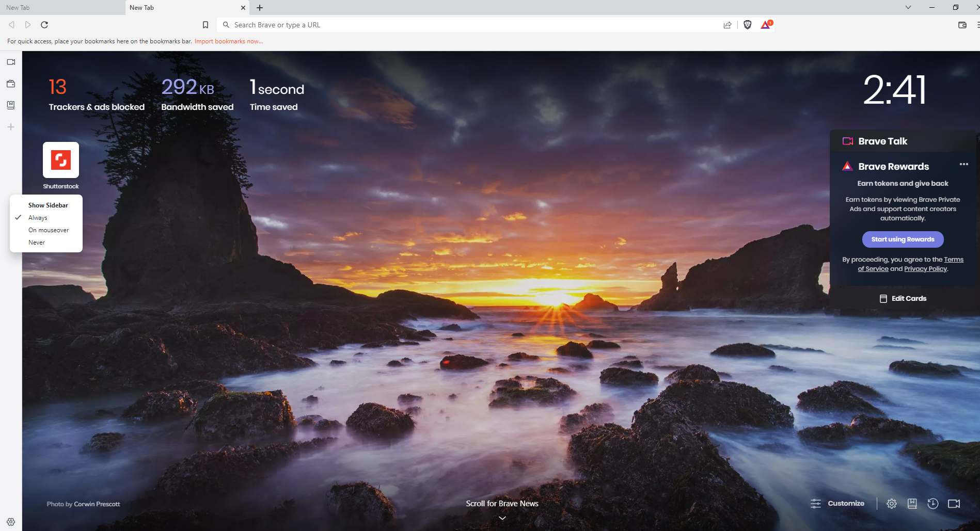Viewport: 980px width, 531px height.
Task: Open the Shutterstock top site shortcut
Action: coord(60,160)
